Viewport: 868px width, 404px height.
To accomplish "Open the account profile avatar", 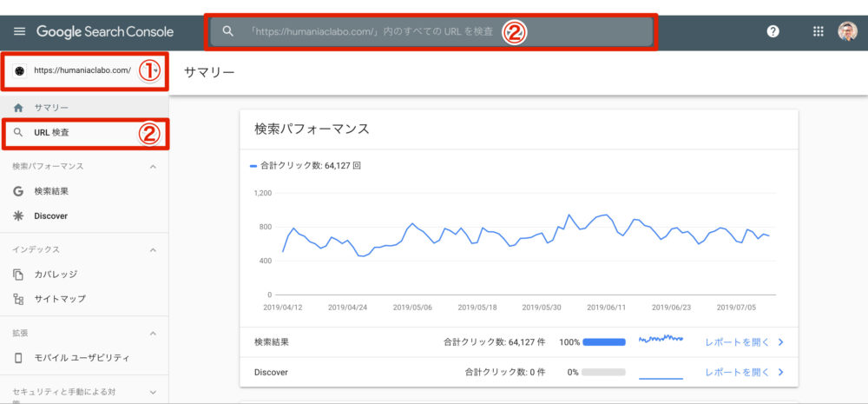I will (847, 31).
